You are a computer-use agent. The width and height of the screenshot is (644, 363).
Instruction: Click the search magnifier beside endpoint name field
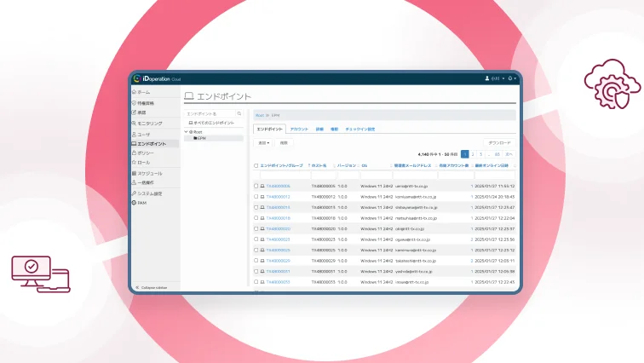pos(239,113)
